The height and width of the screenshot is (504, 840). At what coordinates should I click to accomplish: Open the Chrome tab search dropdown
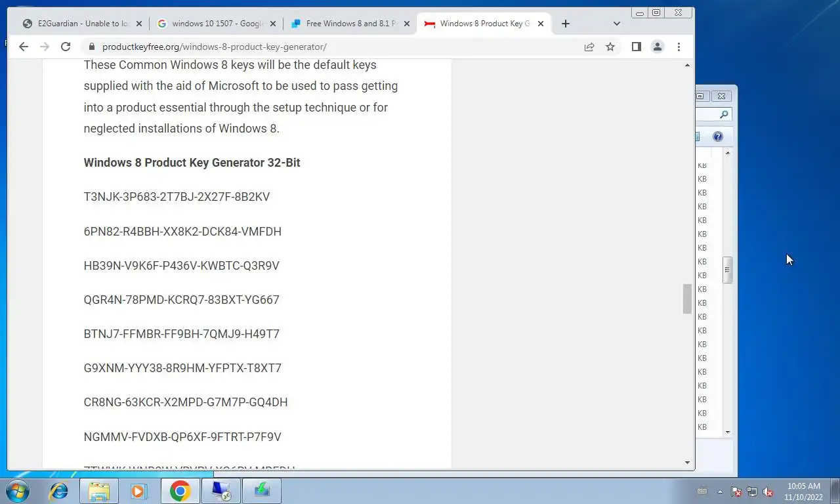coord(616,24)
